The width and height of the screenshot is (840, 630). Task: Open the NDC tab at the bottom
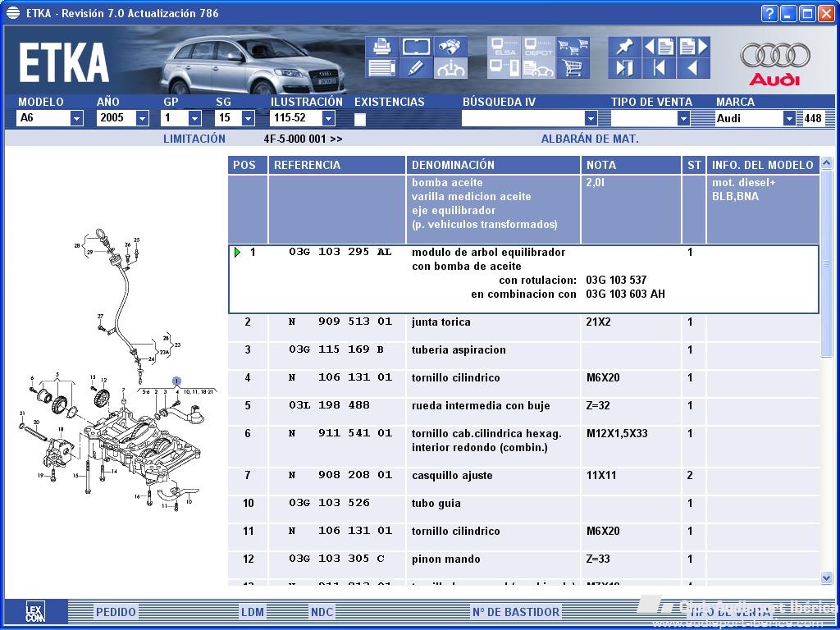(x=322, y=612)
